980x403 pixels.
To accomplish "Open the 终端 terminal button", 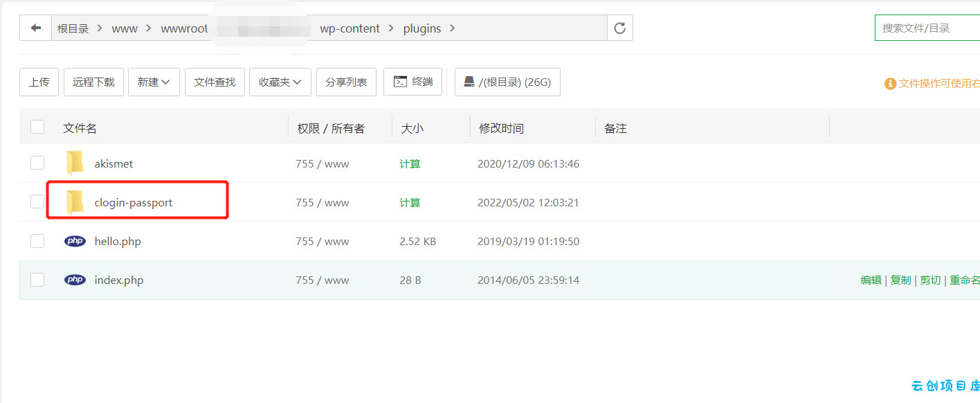I will (x=413, y=82).
